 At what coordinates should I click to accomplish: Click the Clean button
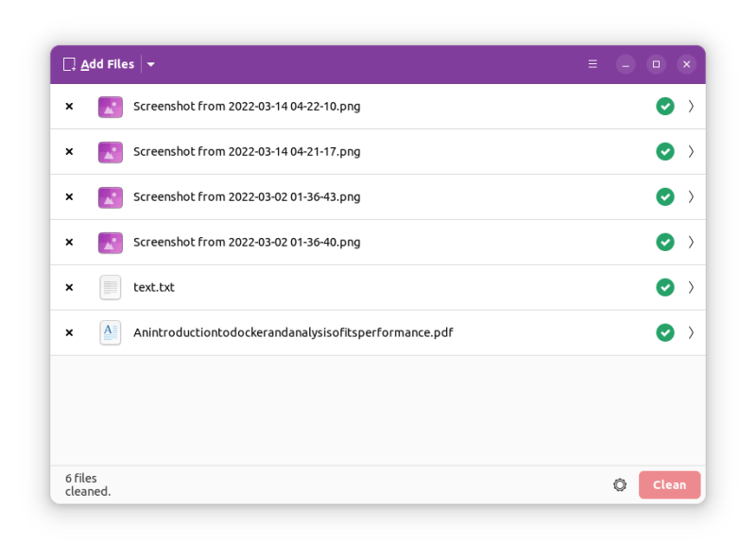coord(669,484)
